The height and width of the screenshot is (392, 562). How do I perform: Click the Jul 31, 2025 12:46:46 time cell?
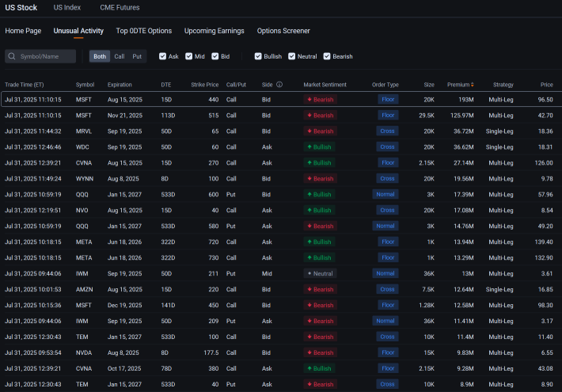click(x=33, y=147)
